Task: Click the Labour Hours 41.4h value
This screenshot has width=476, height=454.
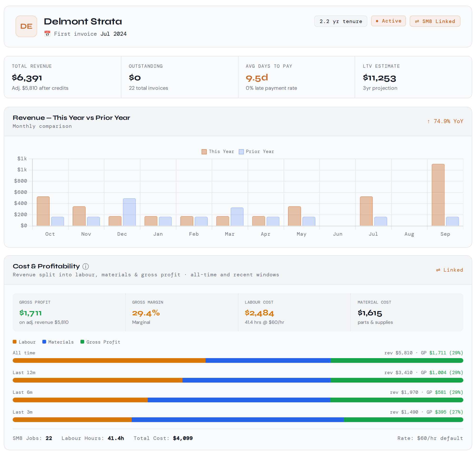Action: pos(116,438)
